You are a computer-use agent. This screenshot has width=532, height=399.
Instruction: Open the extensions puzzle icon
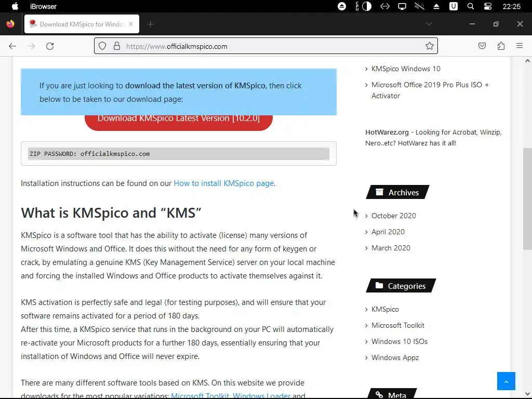501,46
